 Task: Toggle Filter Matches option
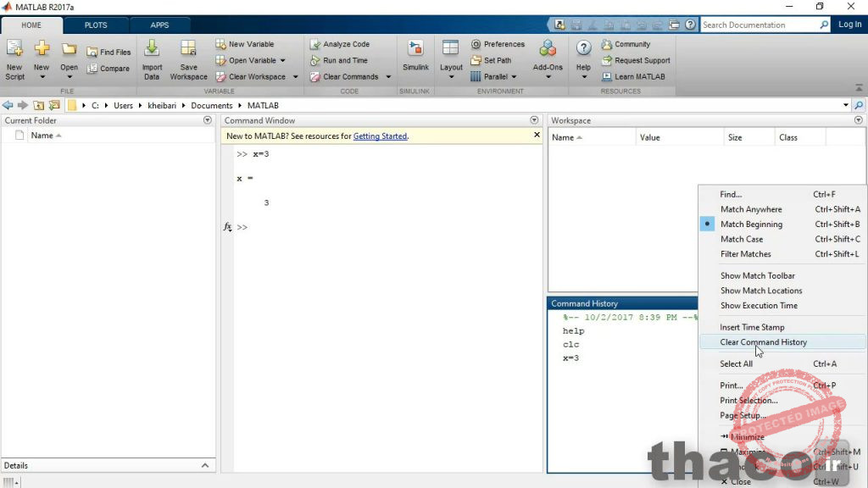point(782,254)
